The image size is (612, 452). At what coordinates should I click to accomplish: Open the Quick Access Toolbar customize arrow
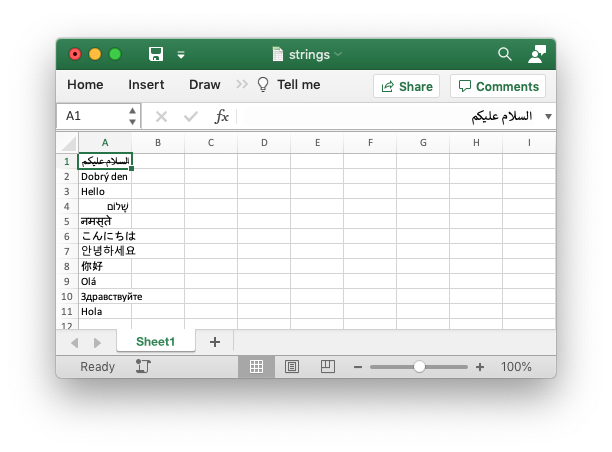[181, 54]
